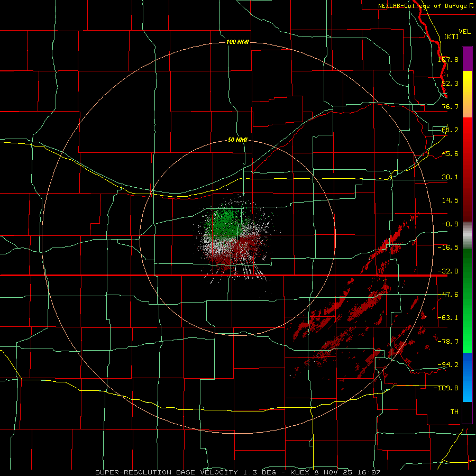
Task: Click the 14.5 velocity scale value
Action: point(450,200)
